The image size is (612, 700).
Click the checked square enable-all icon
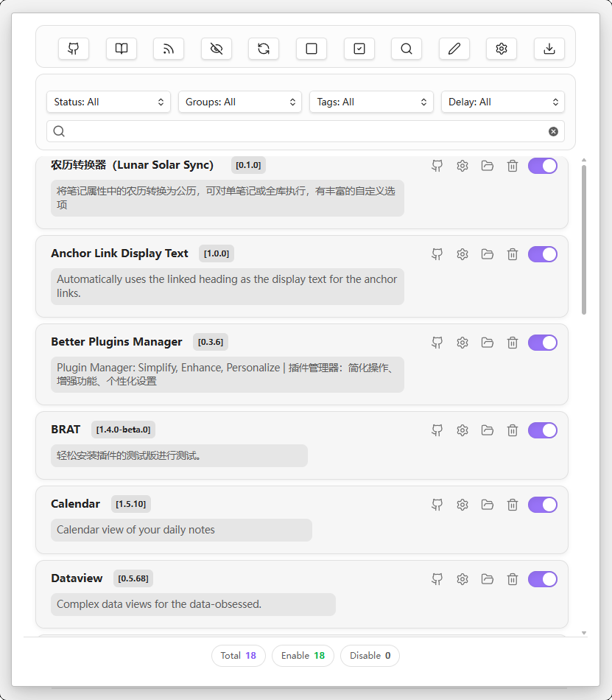359,49
